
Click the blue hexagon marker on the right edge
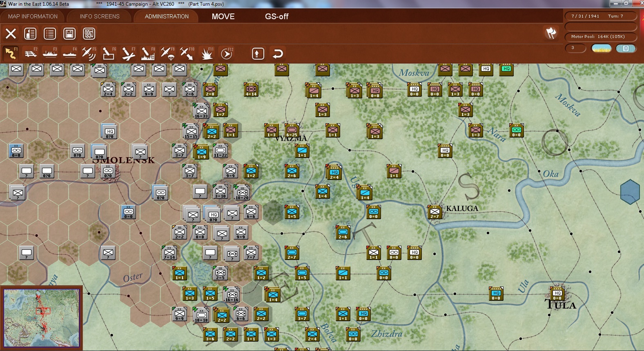click(630, 192)
